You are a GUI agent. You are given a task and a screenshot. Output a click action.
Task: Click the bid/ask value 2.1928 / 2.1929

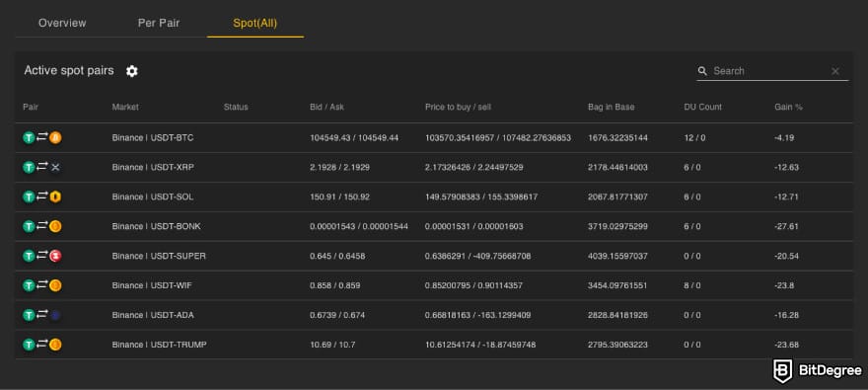[x=340, y=167]
